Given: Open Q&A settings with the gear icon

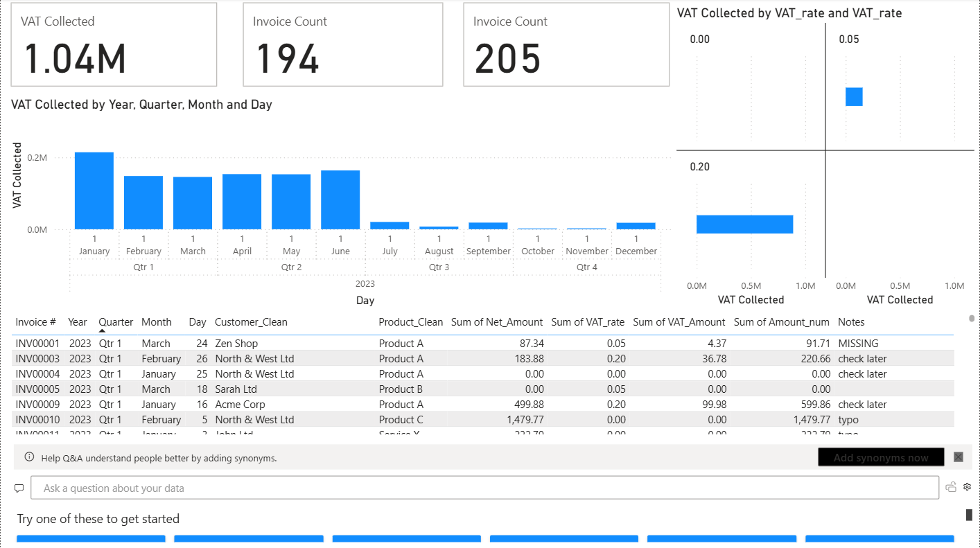Looking at the screenshot, I should (x=968, y=487).
